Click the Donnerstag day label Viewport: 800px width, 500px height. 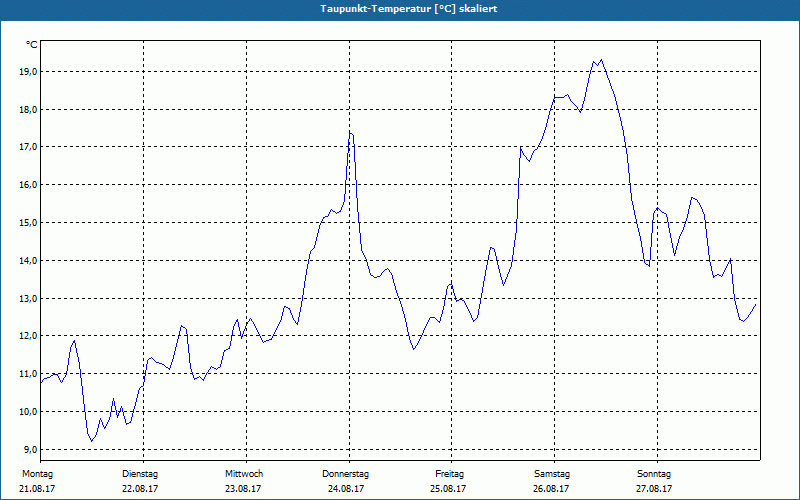[345, 474]
